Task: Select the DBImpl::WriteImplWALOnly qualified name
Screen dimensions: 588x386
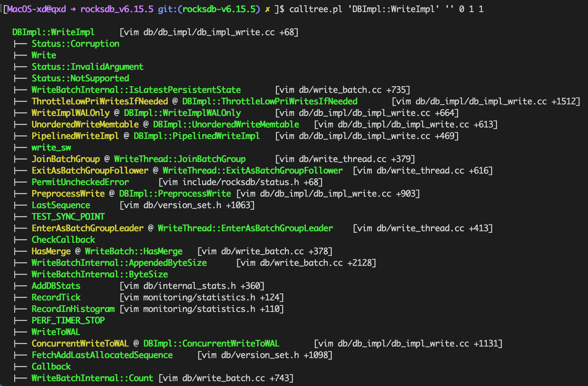Action: click(x=183, y=113)
